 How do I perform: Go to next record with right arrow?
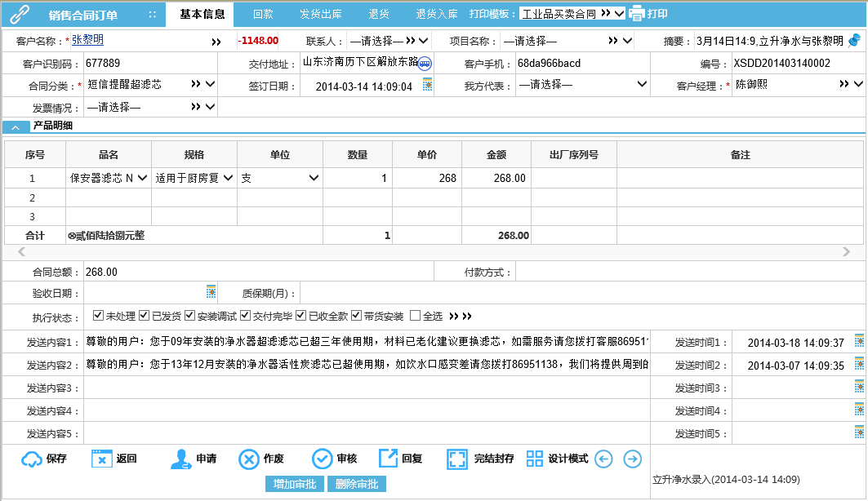point(633,459)
